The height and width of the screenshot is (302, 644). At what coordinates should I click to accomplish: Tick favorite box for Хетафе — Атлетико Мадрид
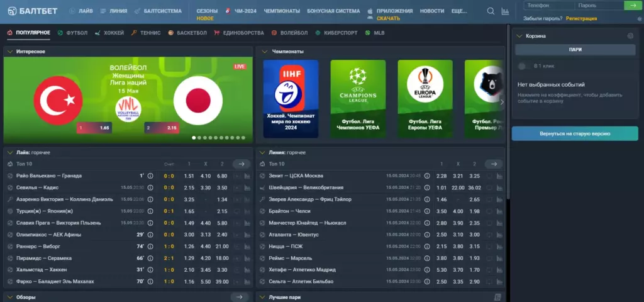pyautogui.click(x=489, y=270)
